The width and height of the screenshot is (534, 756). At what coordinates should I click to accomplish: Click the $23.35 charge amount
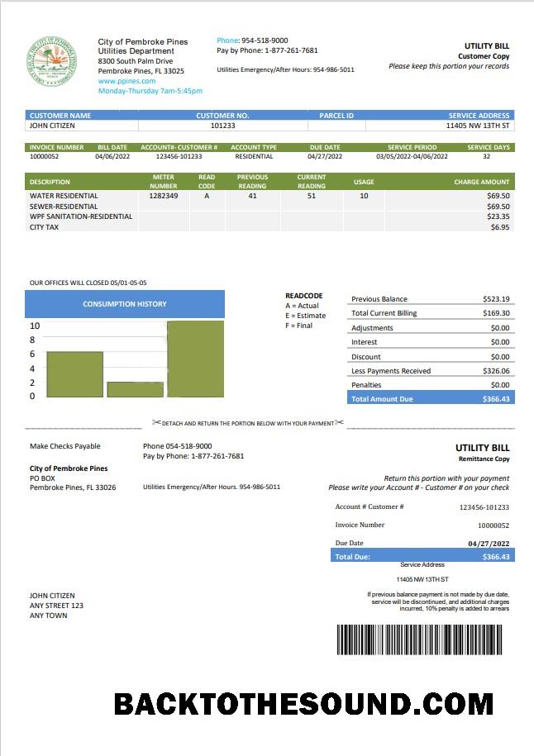click(498, 216)
